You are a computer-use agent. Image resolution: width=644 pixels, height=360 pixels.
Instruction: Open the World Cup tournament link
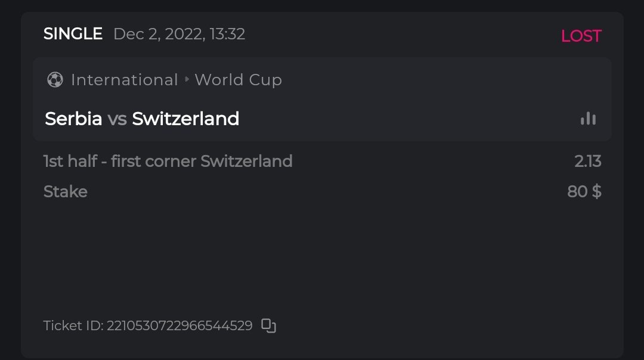[239, 80]
